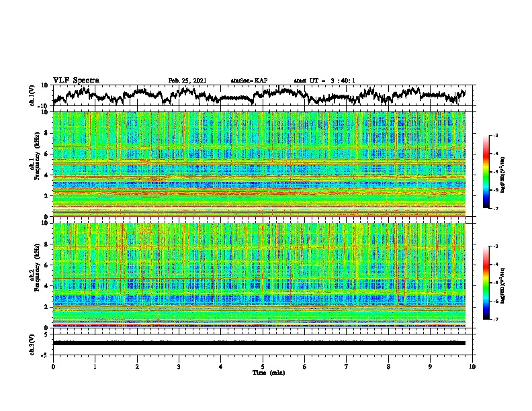Click inside the ch.2 spectrogram panel

point(259,275)
